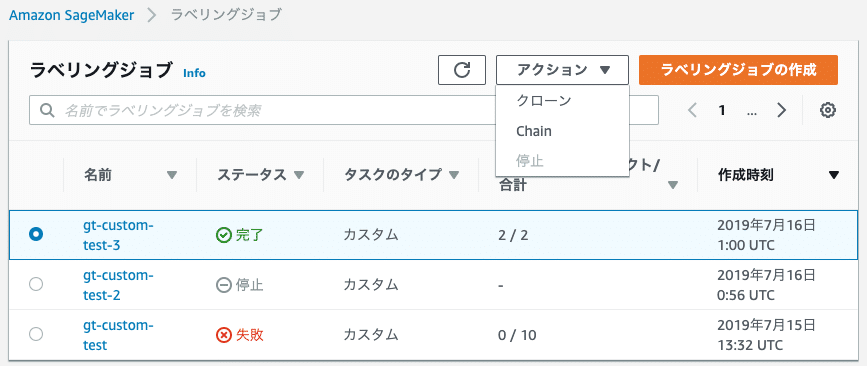
Task: Open the gt-custom-test-2 job link
Action: [x=118, y=285]
